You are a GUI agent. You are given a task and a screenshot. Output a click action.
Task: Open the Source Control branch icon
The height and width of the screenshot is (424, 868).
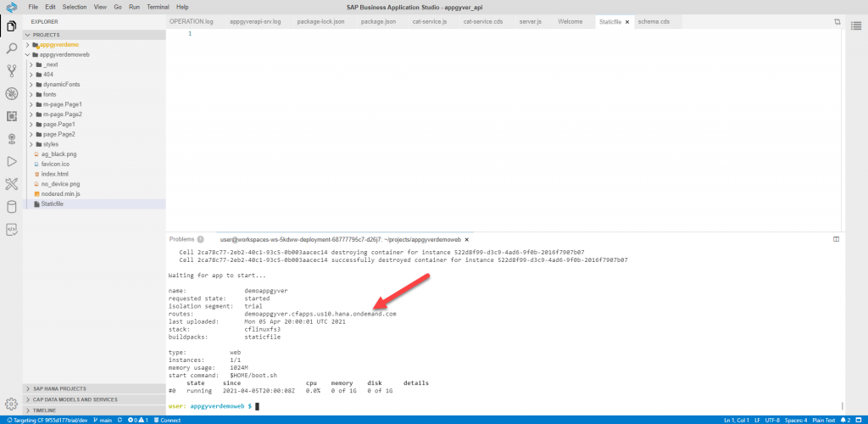(11, 71)
